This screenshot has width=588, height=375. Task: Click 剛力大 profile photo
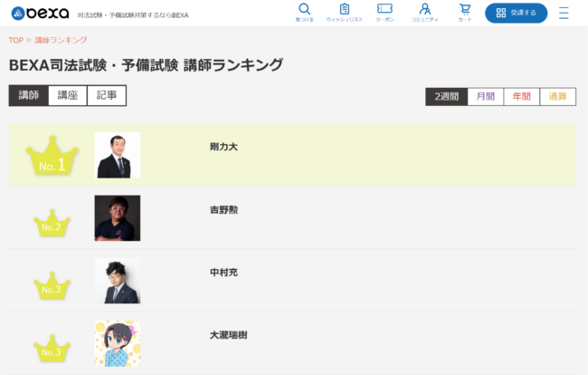118,155
